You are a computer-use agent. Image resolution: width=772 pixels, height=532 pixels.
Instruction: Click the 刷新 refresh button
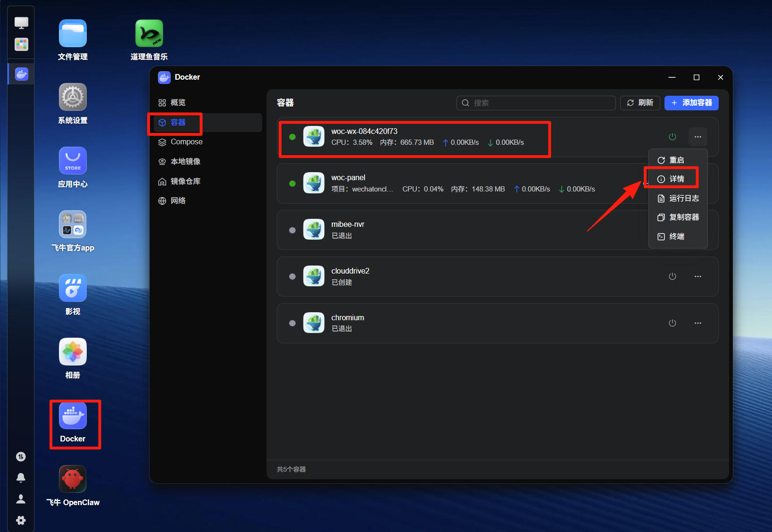(x=640, y=103)
